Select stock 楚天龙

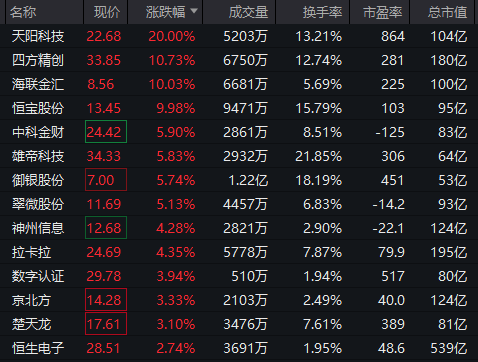(x=31, y=324)
